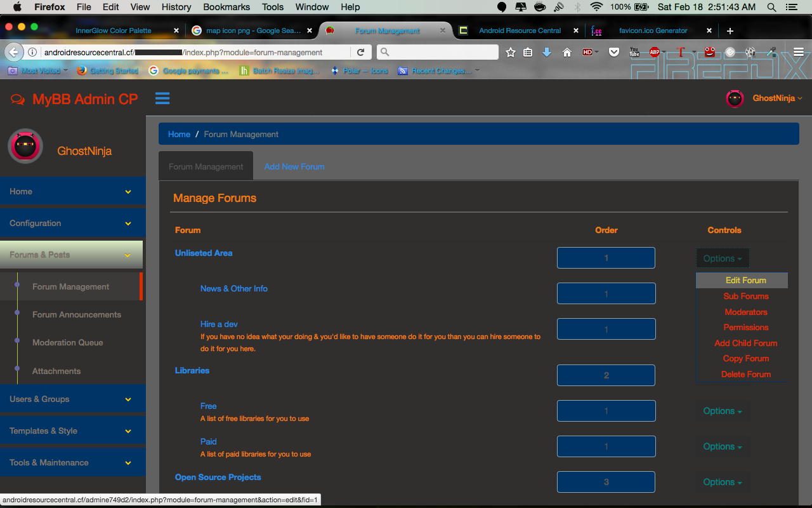Click the Firefox home icon
This screenshot has height=508, width=812.
pyautogui.click(x=567, y=53)
